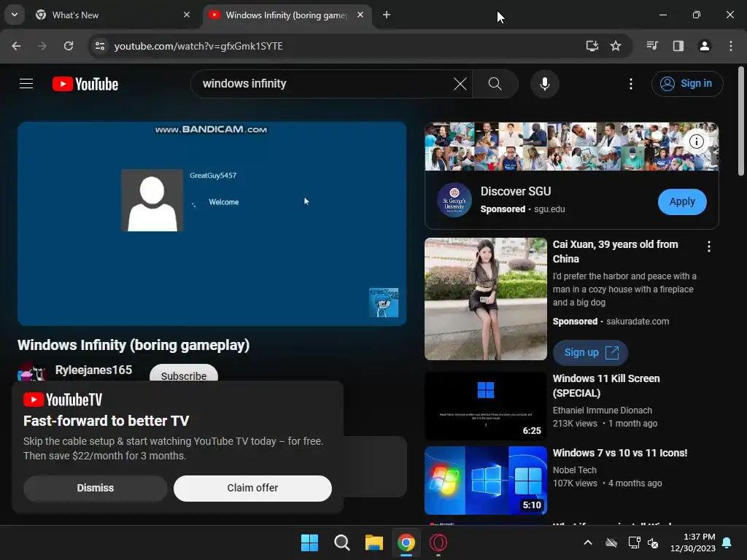747x560 pixels.
Task: Click the OneDrive tray icon
Action: (611, 542)
